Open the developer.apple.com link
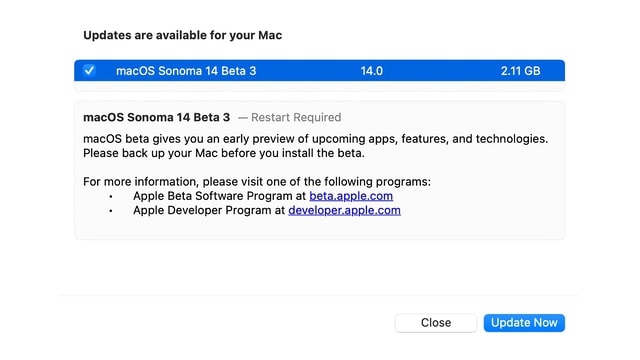Image resolution: width=640 pixels, height=360 pixels. 344,210
